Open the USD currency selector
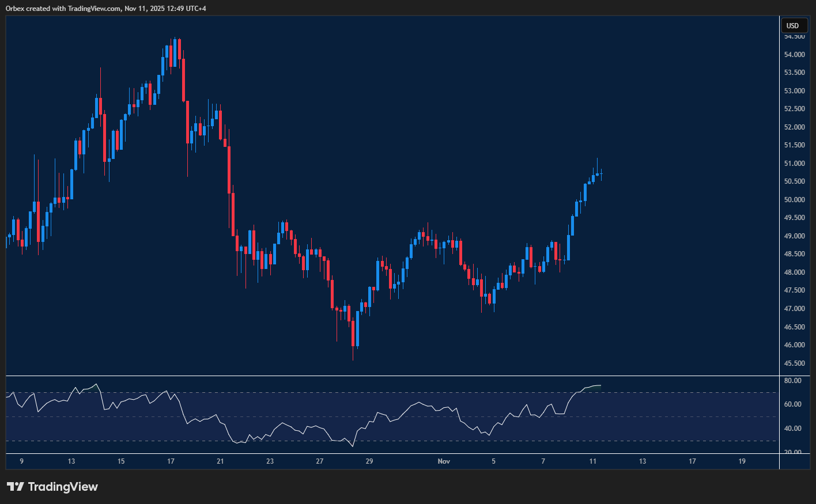 point(793,25)
